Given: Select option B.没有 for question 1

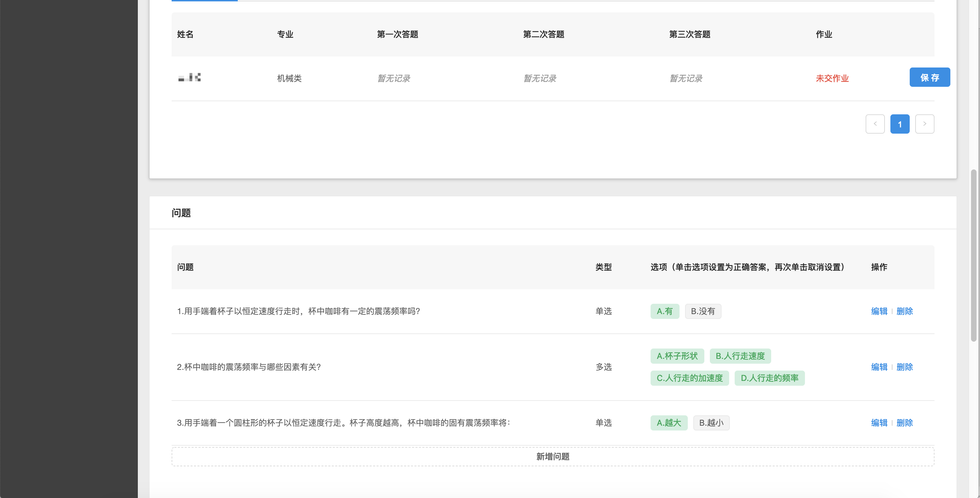Looking at the screenshot, I should click(x=703, y=311).
